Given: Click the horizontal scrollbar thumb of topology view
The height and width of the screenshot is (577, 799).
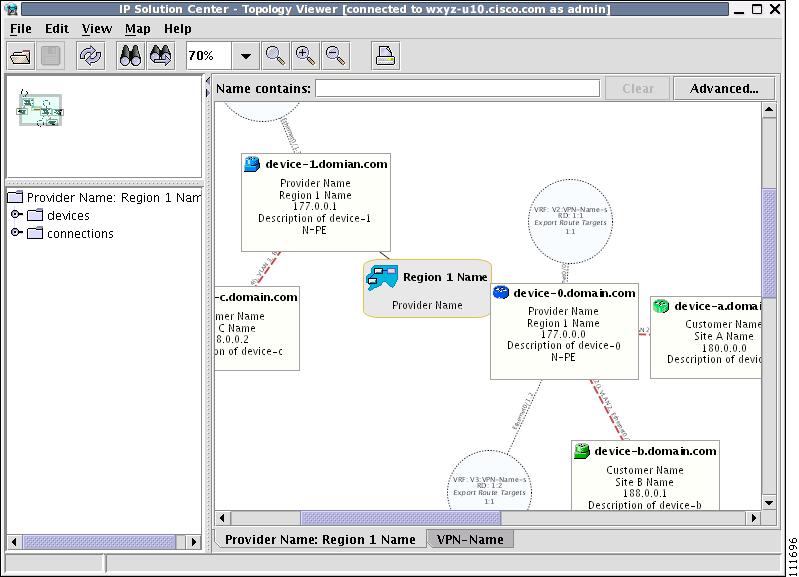Looking at the screenshot, I should coord(401,518).
